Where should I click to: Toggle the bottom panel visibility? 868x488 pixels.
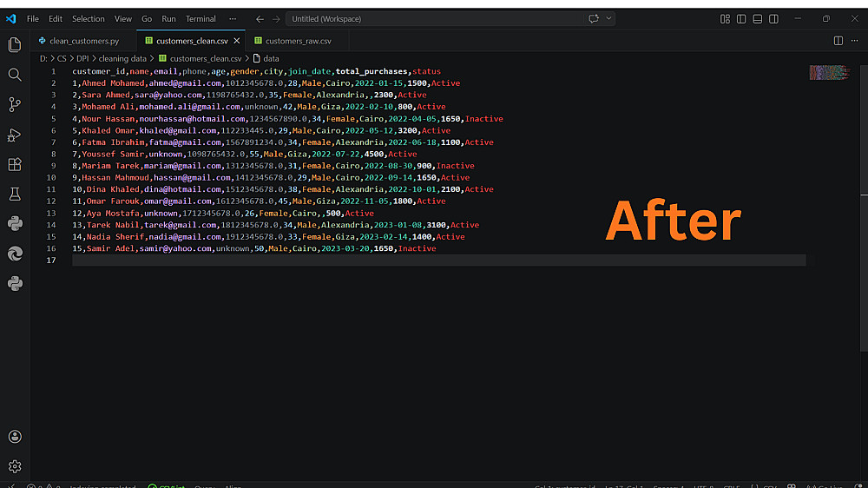(757, 19)
